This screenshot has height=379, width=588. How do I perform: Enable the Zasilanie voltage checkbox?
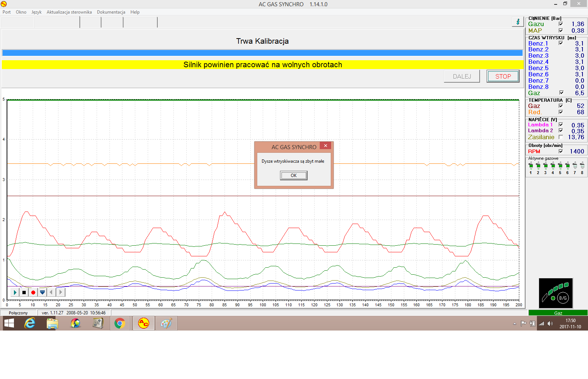[x=561, y=137]
